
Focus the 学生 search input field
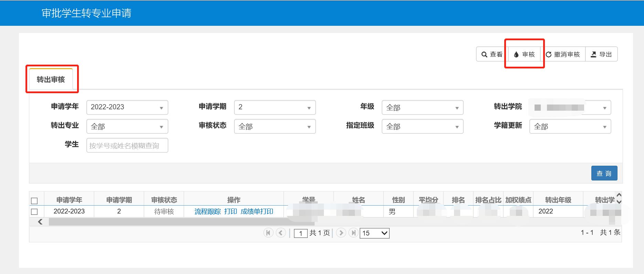click(127, 145)
